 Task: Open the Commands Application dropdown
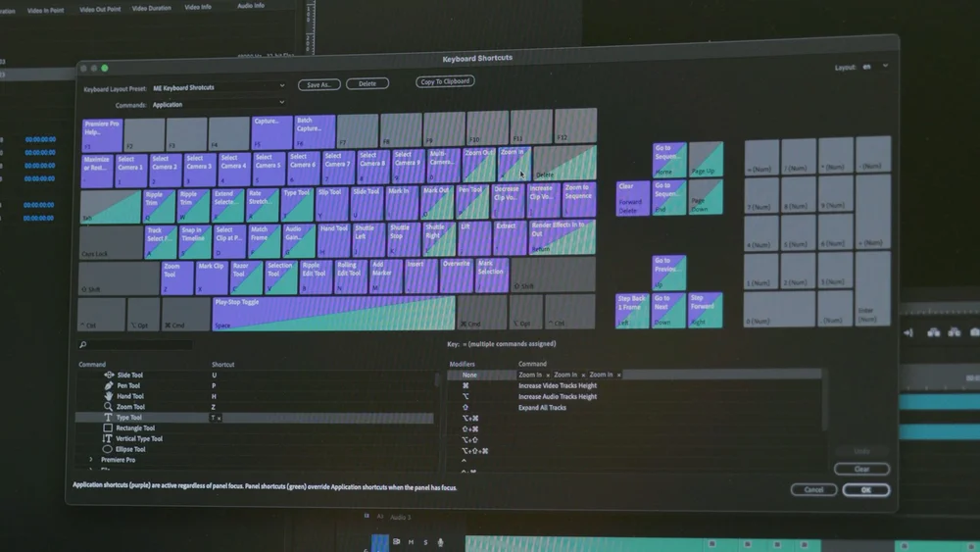219,104
